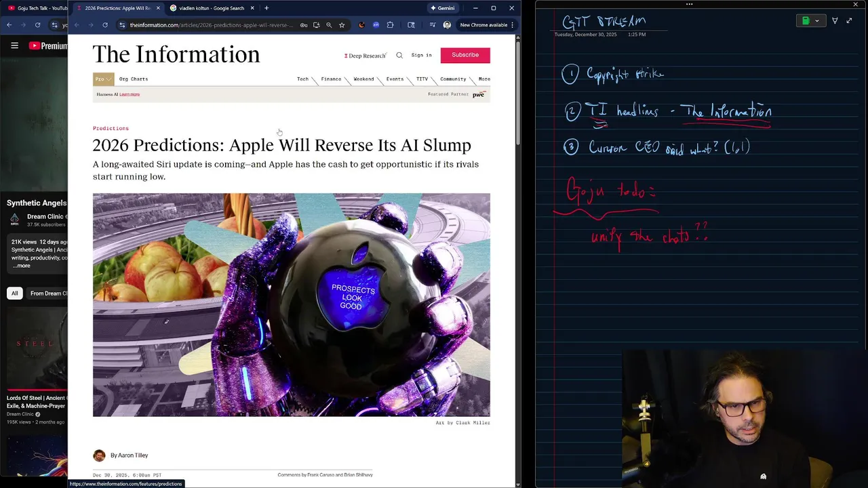The width and height of the screenshot is (868, 488).
Task: Click the red Subscribe button
Action: coord(465,55)
